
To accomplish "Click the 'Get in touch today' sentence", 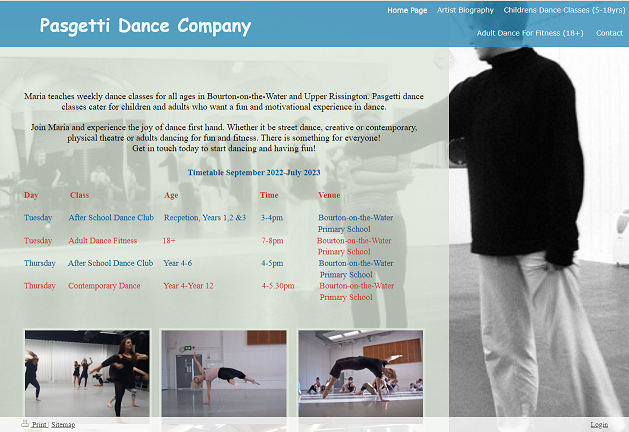I will click(x=224, y=148).
